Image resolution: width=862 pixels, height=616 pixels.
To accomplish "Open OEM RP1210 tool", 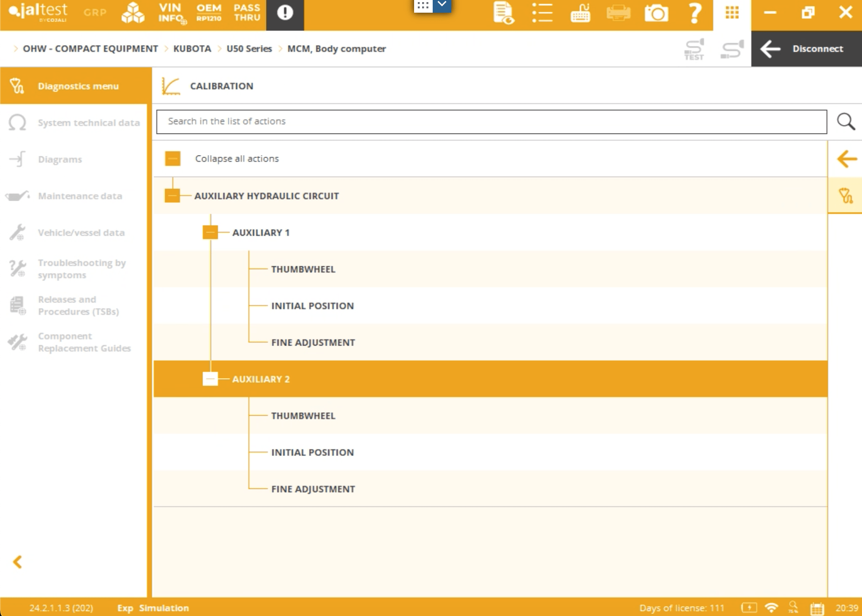I will [209, 14].
